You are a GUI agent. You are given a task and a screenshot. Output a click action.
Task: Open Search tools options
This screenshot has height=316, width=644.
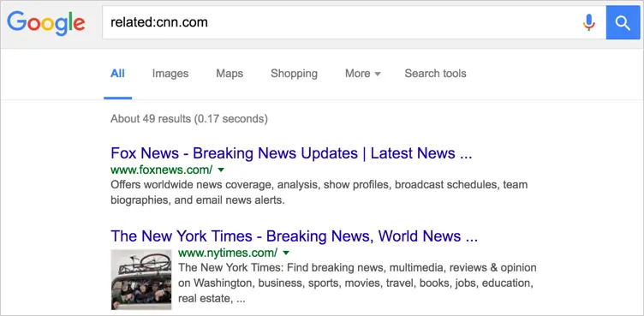(435, 74)
